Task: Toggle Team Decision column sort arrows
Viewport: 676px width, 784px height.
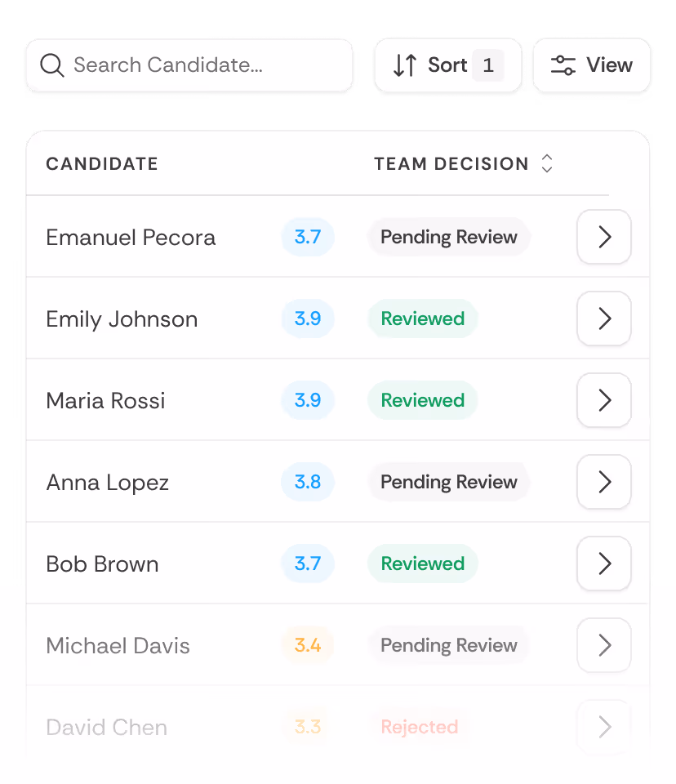Action: coord(547,163)
